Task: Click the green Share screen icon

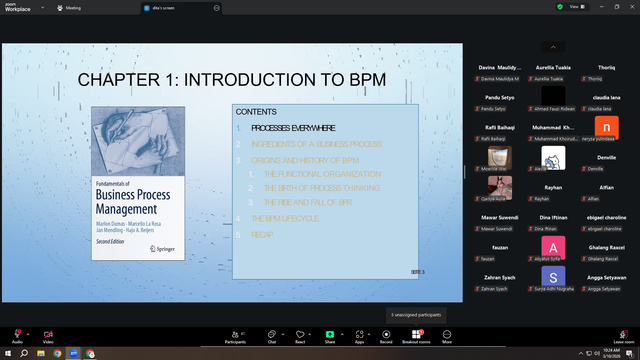Action: (330, 334)
